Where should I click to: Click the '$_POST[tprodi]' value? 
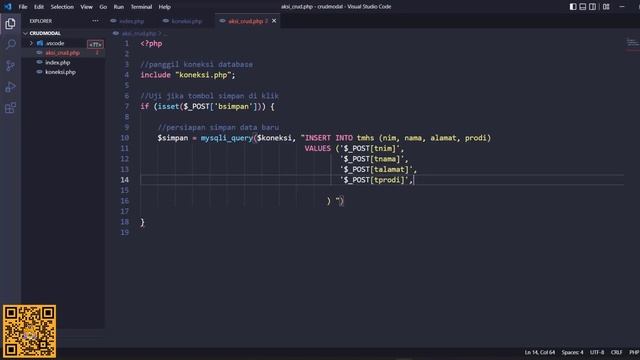[374, 180]
